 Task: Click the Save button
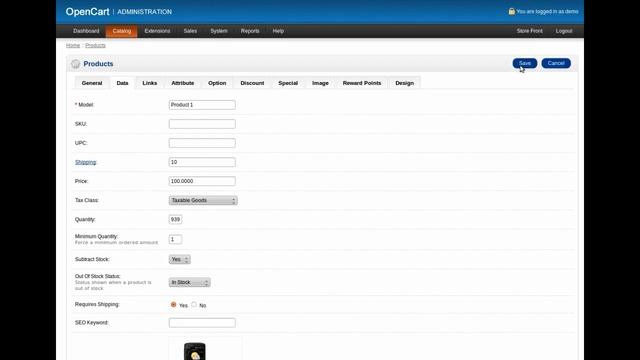pyautogui.click(x=525, y=63)
